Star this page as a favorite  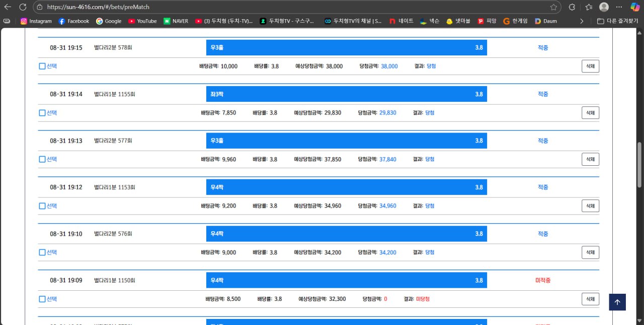pos(553,7)
